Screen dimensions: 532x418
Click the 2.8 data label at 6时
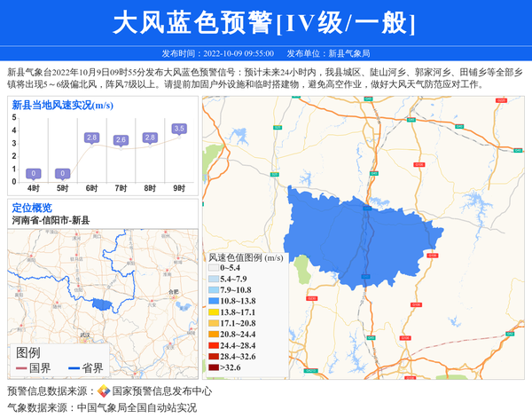[91, 138]
